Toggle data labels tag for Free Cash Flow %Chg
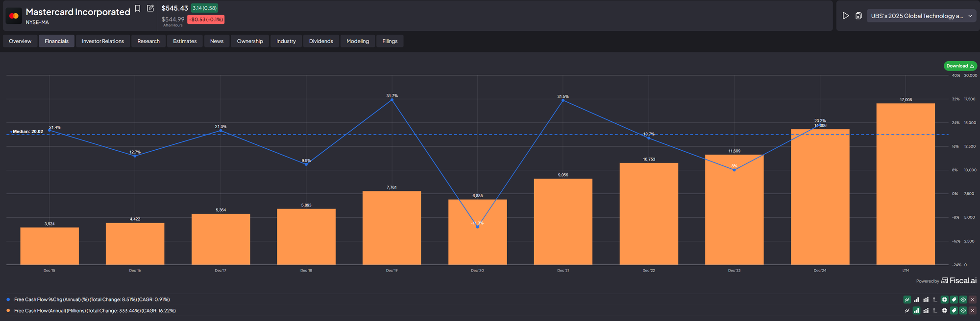Viewport: 980px width, 321px height. [954, 299]
